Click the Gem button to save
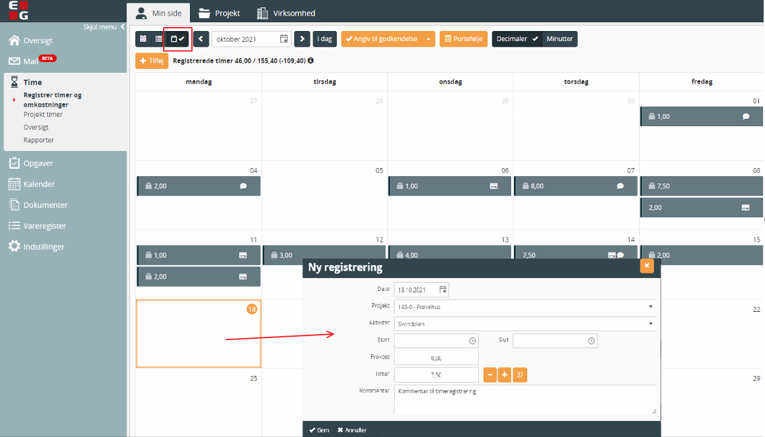This screenshot has width=765, height=437. 319,429
